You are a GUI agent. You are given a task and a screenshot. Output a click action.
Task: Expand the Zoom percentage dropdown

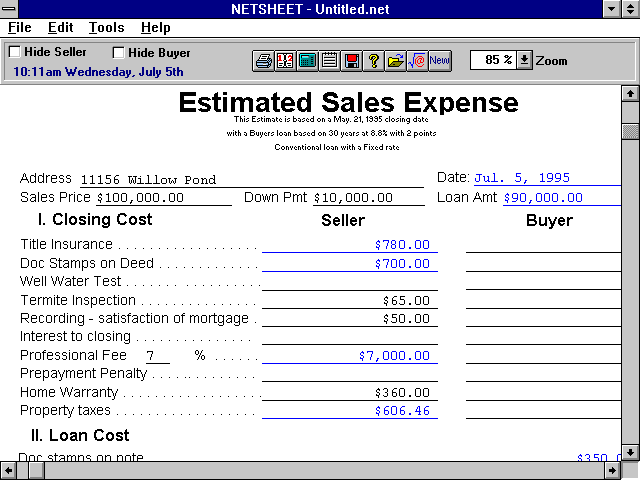pyautogui.click(x=525, y=60)
